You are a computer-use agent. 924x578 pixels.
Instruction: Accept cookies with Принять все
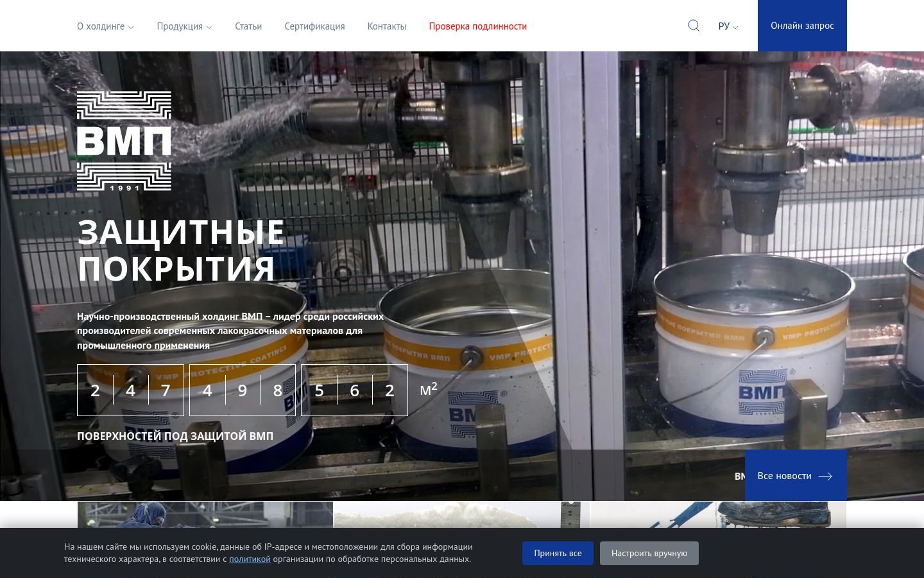point(558,553)
